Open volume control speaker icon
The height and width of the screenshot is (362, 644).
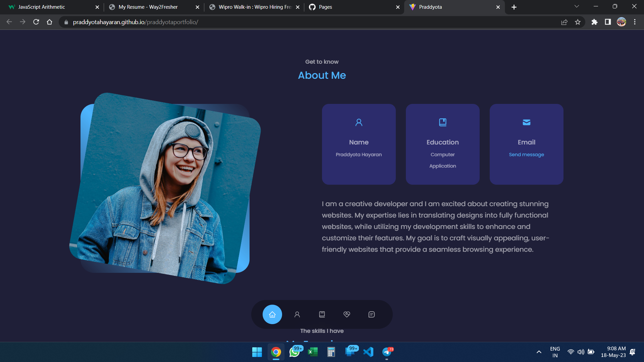pos(581,352)
